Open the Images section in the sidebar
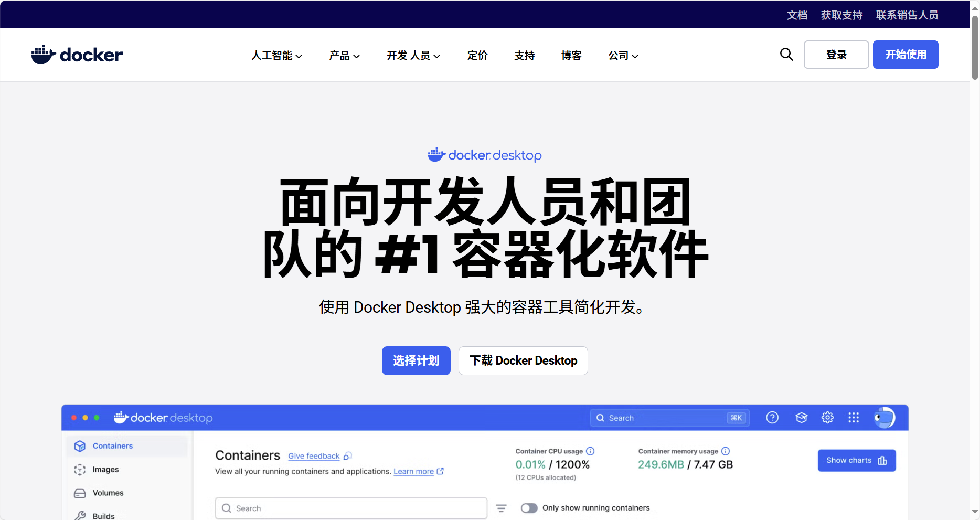The width and height of the screenshot is (980, 520). (105, 469)
